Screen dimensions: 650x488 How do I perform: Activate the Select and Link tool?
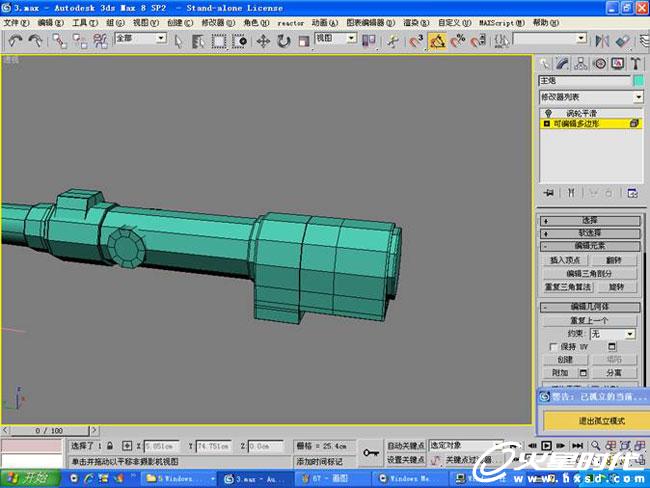tap(60, 41)
